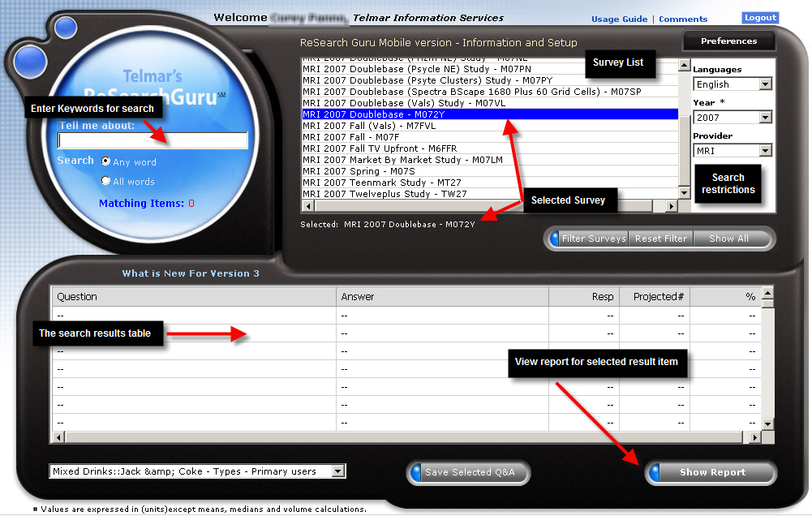
Task: Open the Preferences panel button
Action: click(x=729, y=41)
